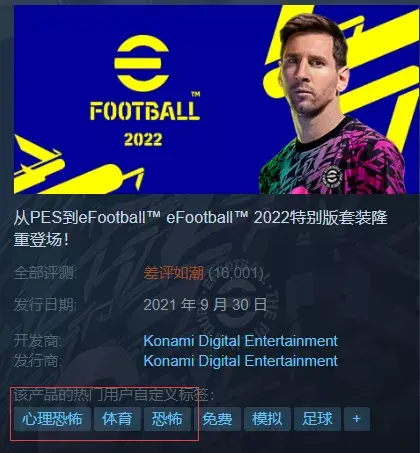
Task: Expand more tags with plus button
Action: tap(357, 419)
